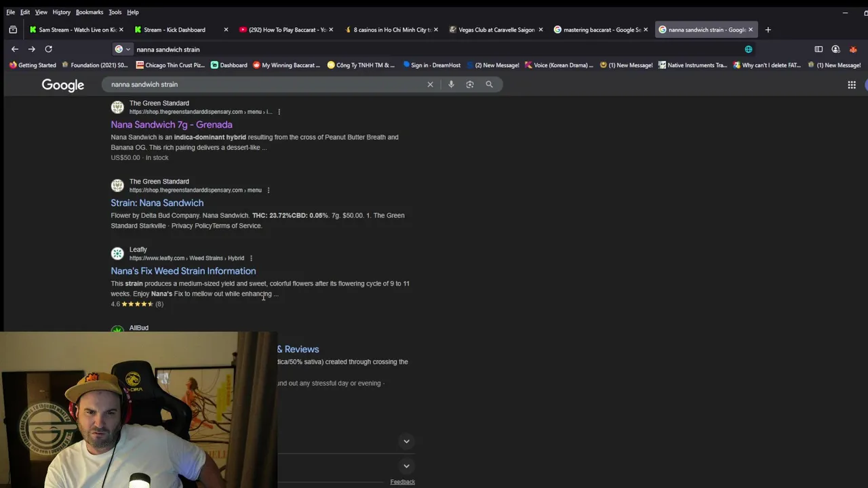Viewport: 868px width, 488px height.
Task: Open the Strain: Nana Sandwich link
Action: 157,203
